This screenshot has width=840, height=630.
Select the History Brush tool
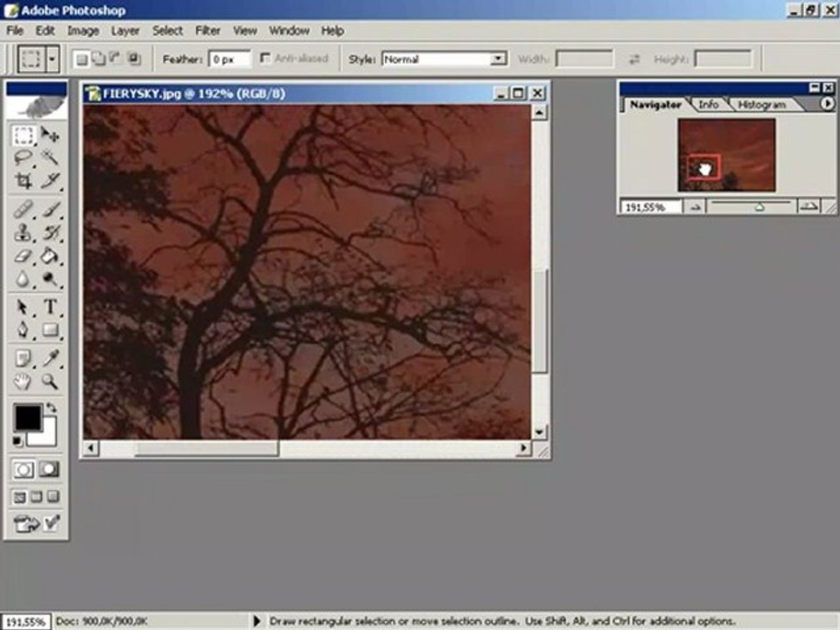point(50,233)
